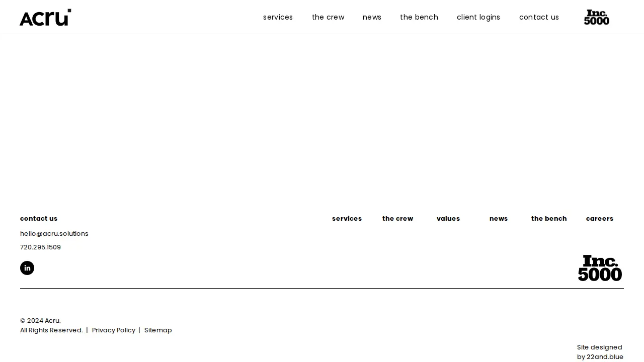The width and height of the screenshot is (644, 362).
Task: Open the careers footer link
Action: click(x=600, y=219)
